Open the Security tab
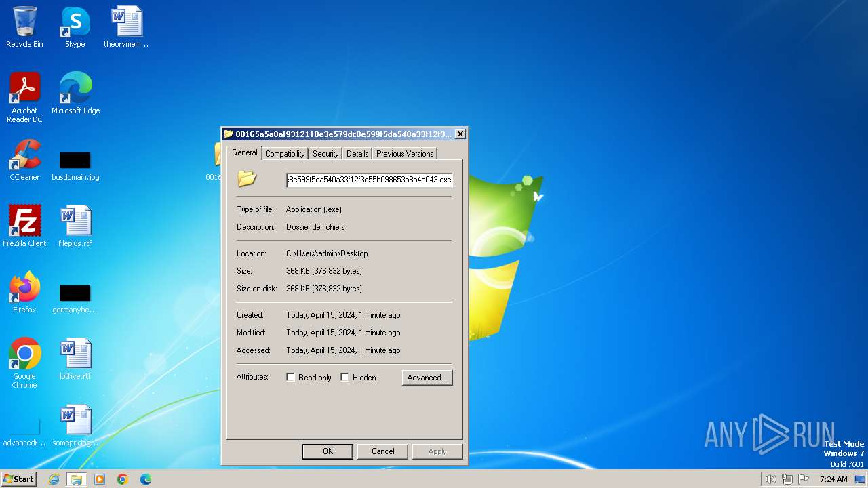Viewport: 868px width, 488px height. 325,154
